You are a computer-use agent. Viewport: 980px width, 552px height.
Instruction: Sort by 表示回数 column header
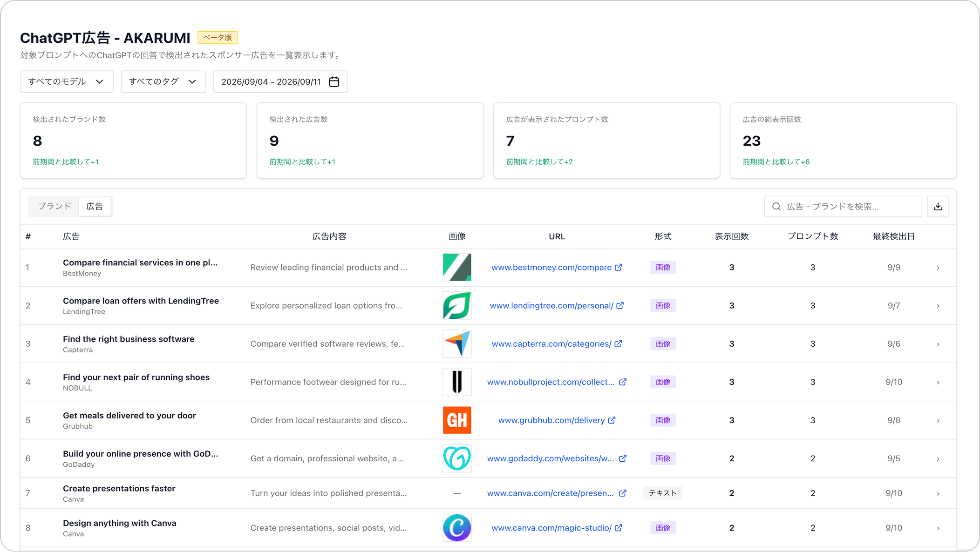pyautogui.click(x=732, y=236)
